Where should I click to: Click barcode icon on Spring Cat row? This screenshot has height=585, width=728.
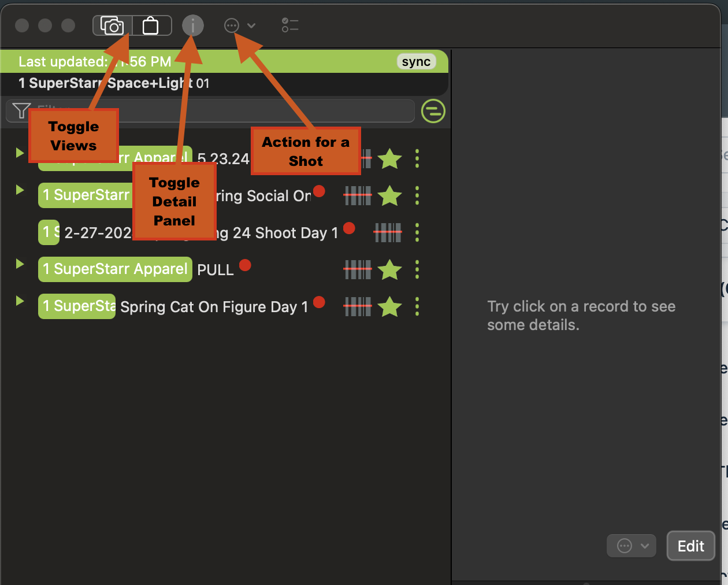pos(358,306)
